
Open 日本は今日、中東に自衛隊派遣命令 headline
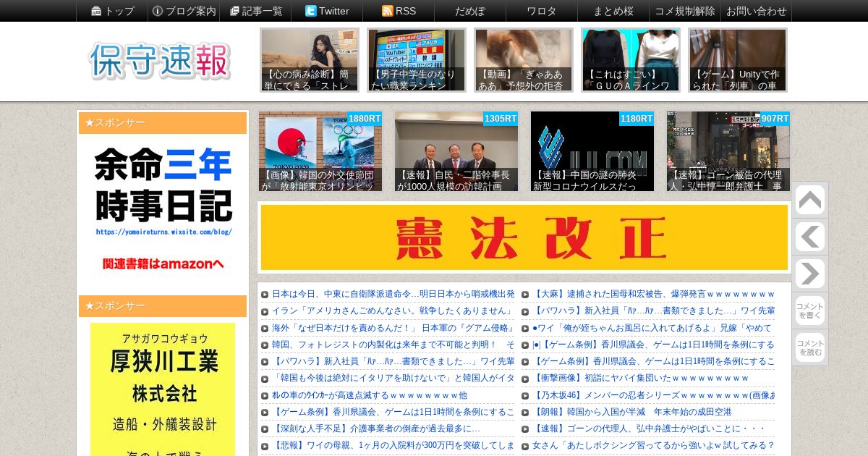[x=393, y=294]
